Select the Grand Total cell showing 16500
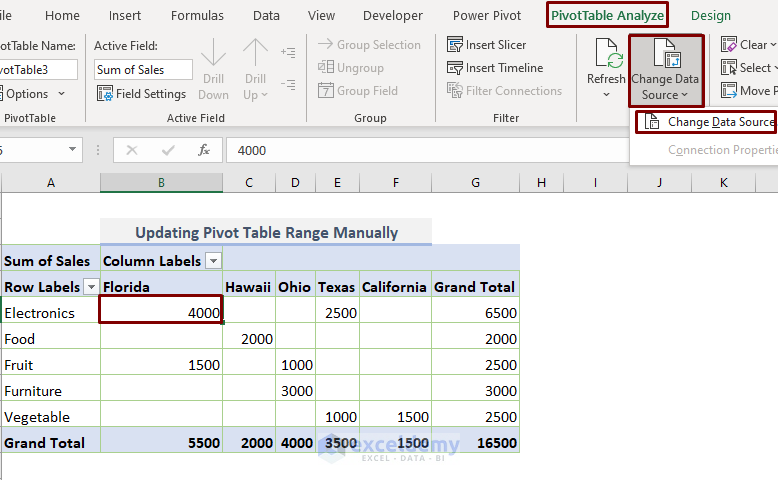 [475, 443]
